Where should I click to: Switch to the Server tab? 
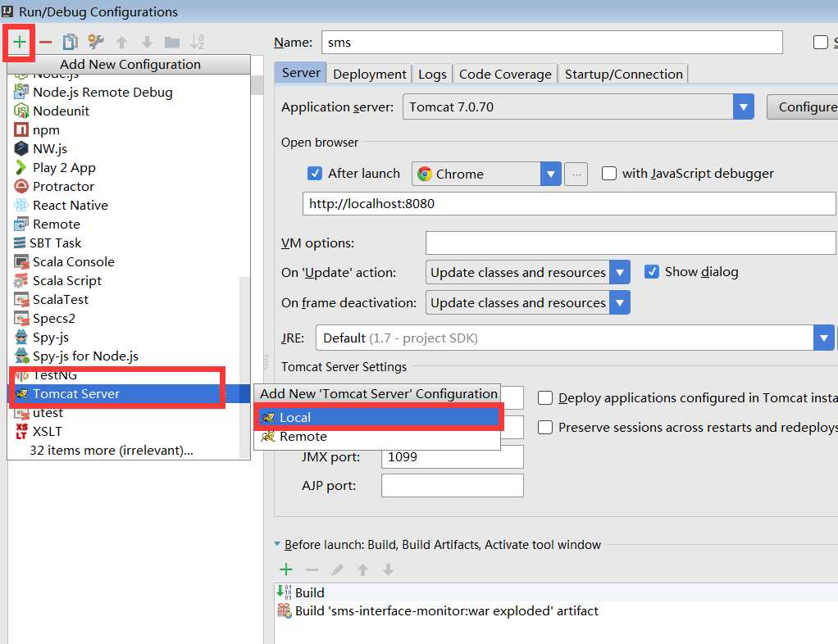point(301,73)
